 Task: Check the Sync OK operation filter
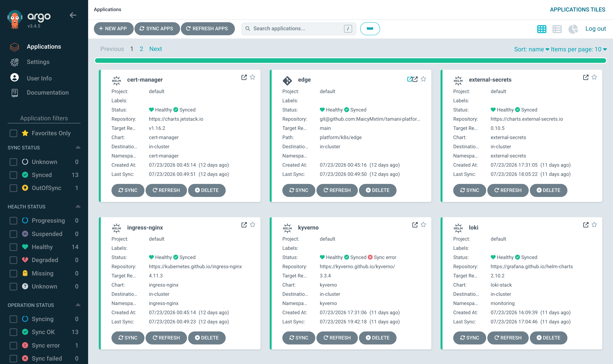point(13,332)
